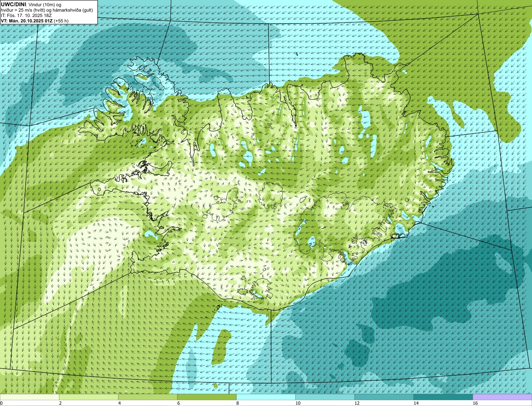The image size is (532, 406).
Task: Click the "14" scale label
Action: tap(416, 403)
